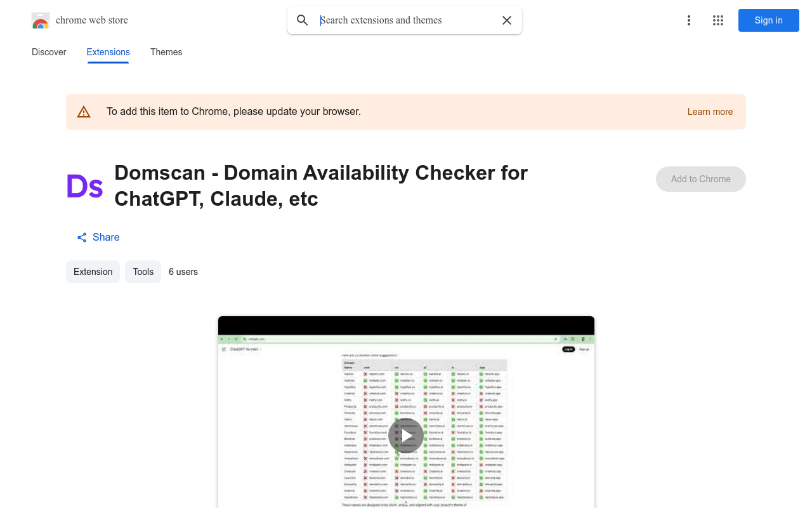Focus the Search extensions and themes field
812x508 pixels.
[406, 20]
